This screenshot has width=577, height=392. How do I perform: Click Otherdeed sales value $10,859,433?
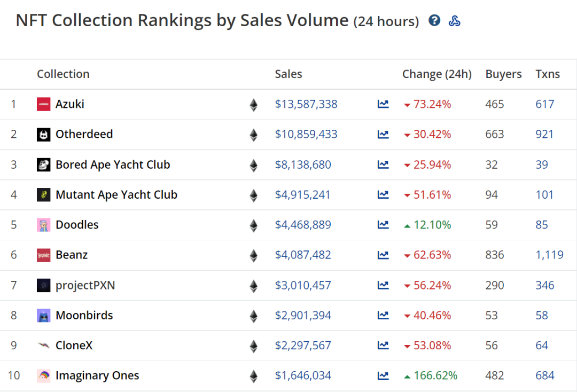306,135
